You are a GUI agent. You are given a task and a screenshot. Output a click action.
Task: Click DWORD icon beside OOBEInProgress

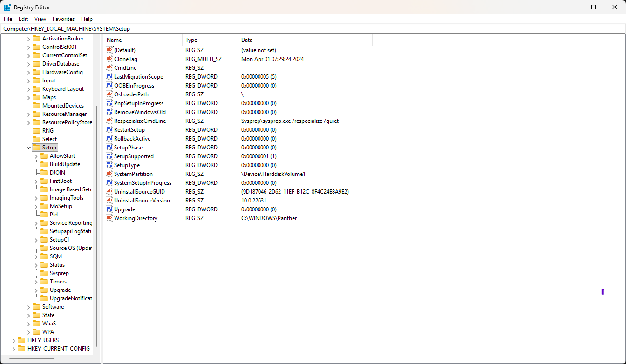tap(109, 86)
